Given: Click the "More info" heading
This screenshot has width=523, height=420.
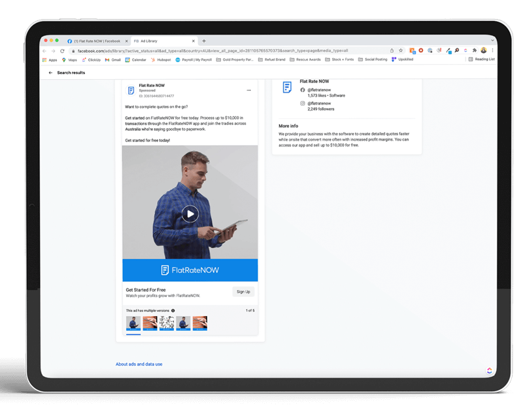Looking at the screenshot, I should [x=288, y=126].
